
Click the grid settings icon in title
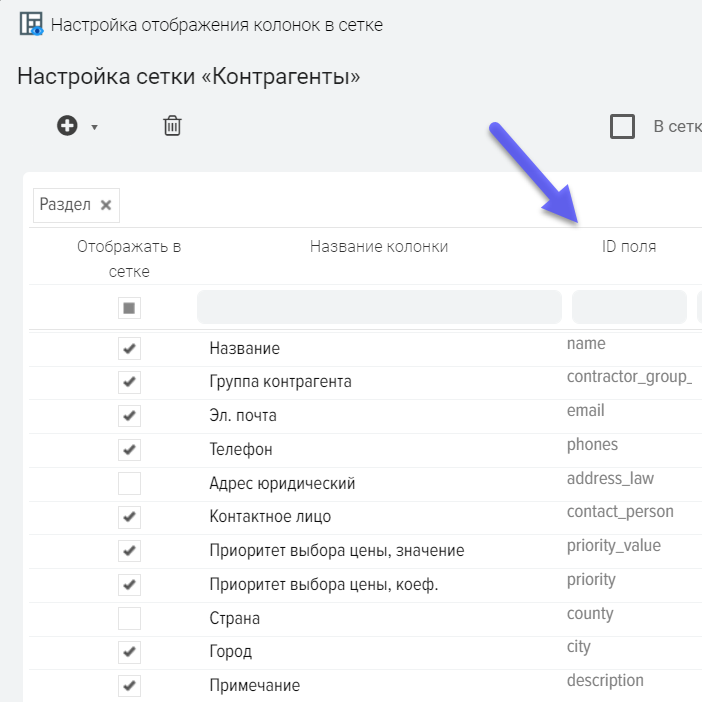[x=31, y=24]
